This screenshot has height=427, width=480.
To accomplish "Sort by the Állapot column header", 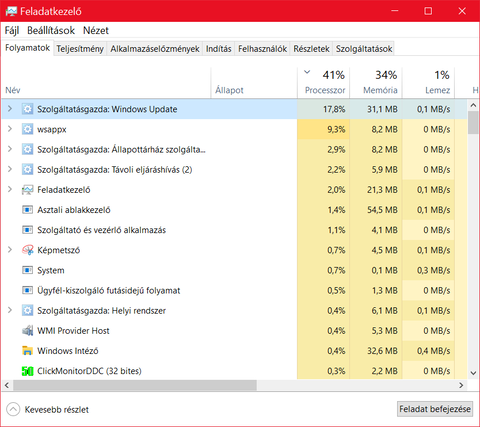I will pyautogui.click(x=254, y=83).
